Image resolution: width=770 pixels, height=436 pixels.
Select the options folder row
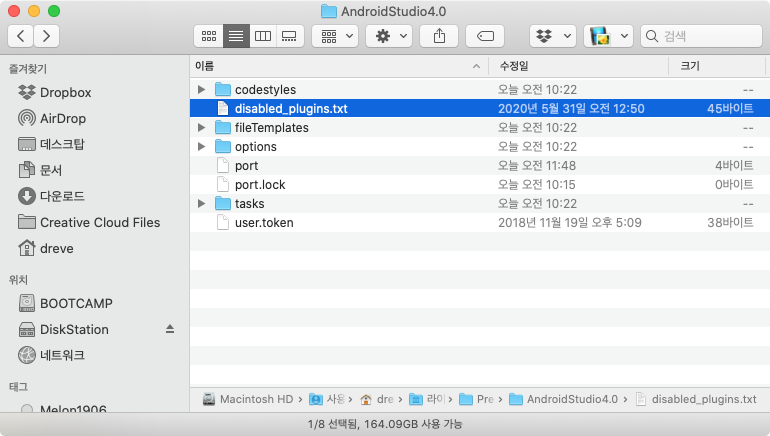(480, 146)
